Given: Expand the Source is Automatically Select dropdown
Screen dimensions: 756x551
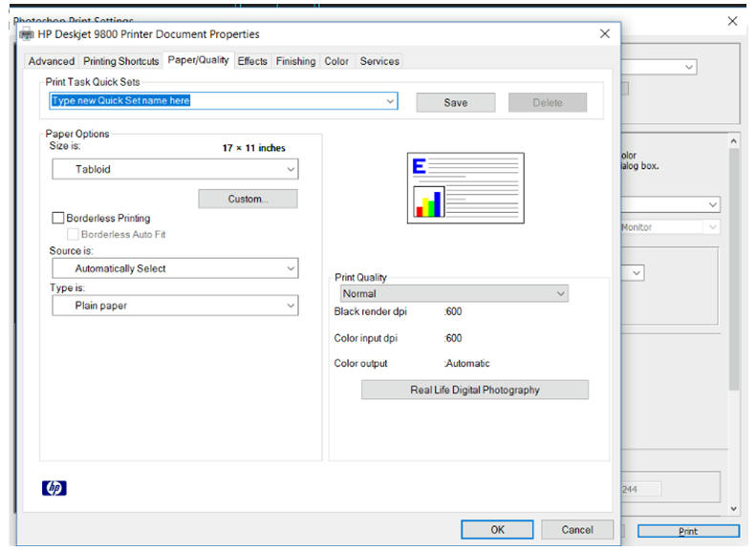Looking at the screenshot, I should 175,268.
